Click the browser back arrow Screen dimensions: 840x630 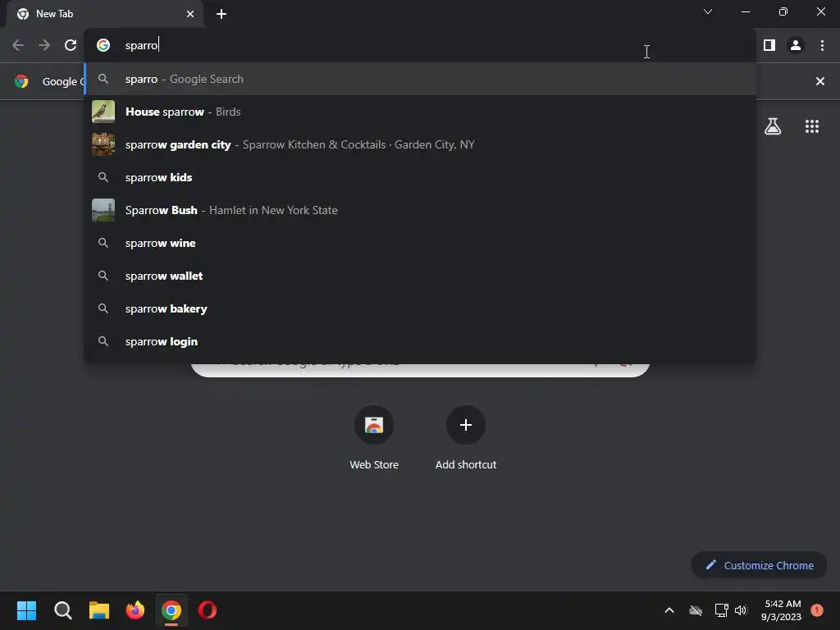pos(18,45)
